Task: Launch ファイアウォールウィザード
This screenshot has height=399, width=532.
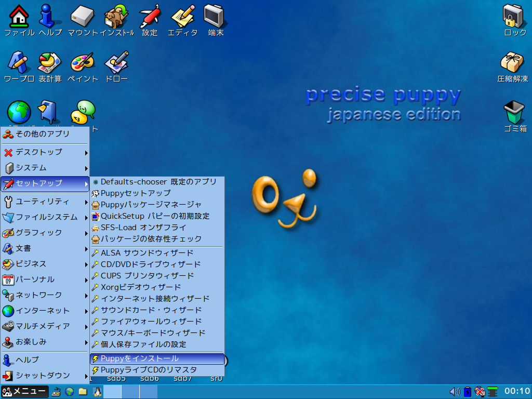Action: pyautogui.click(x=157, y=322)
